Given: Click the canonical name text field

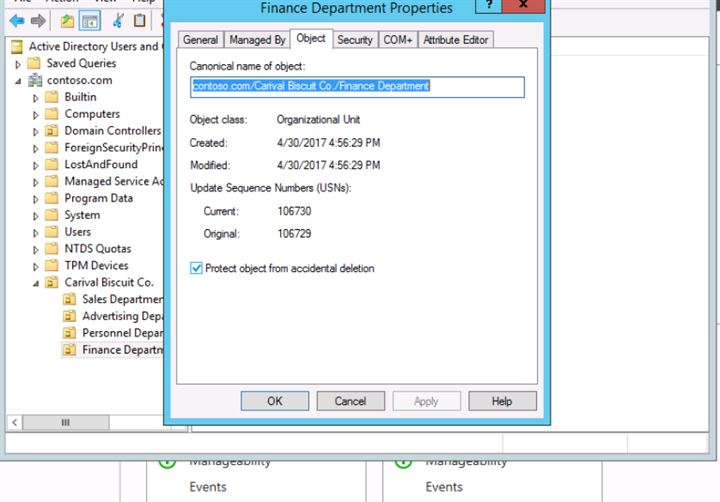Looking at the screenshot, I should tap(357, 87).
